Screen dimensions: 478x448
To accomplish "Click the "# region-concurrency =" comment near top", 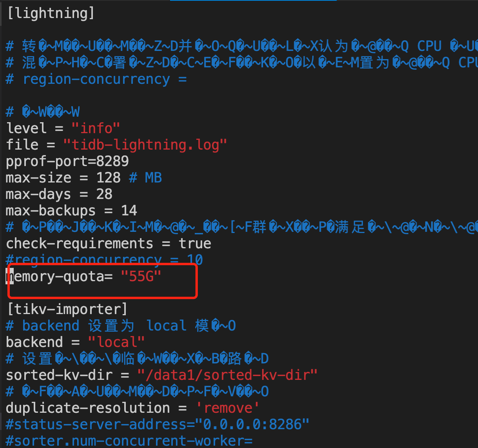I will [96, 79].
